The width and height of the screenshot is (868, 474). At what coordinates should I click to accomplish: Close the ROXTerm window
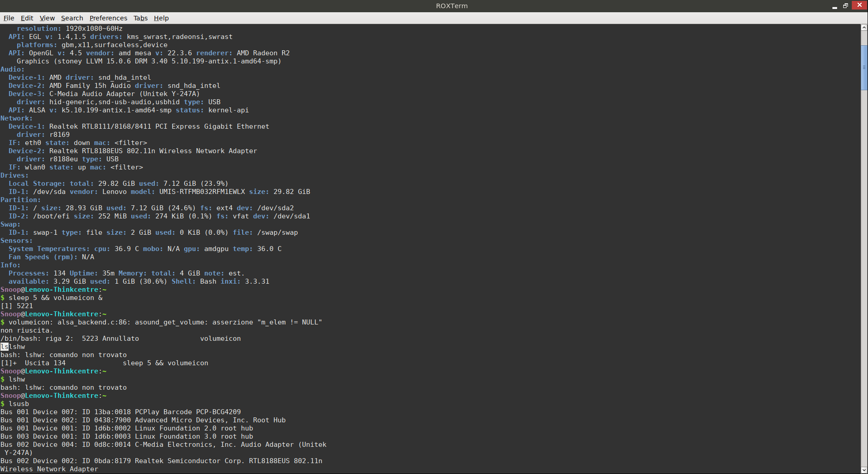(x=859, y=5)
